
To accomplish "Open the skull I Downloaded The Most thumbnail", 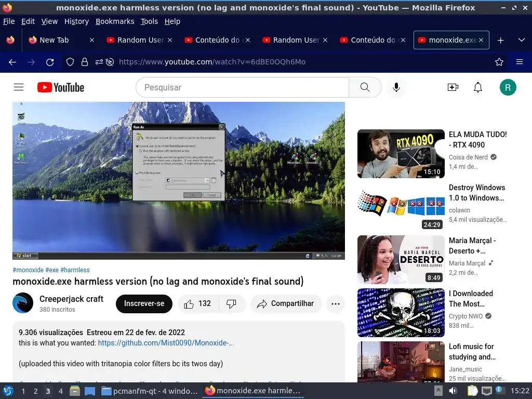I will tap(401, 312).
